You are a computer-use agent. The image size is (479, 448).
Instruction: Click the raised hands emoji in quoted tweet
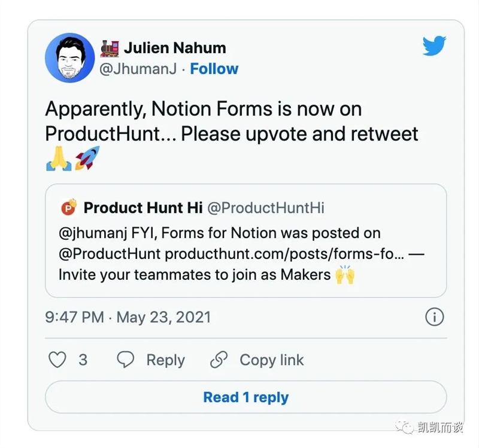click(x=345, y=275)
